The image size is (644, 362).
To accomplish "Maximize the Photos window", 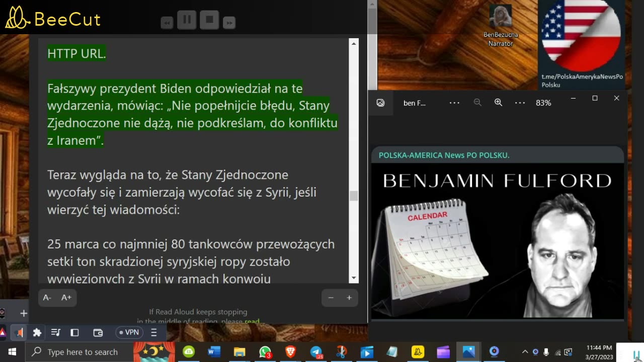I will tap(595, 99).
